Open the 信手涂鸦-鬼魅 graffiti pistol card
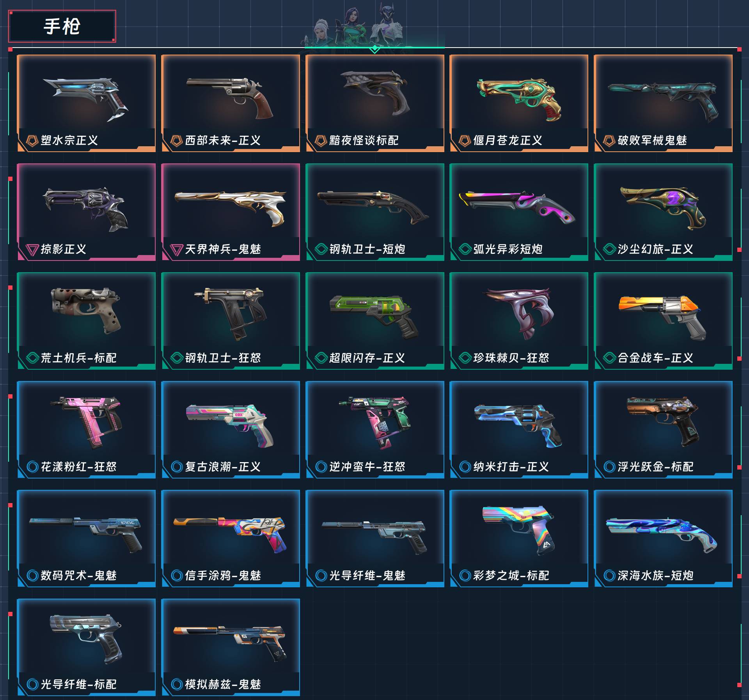The height and width of the screenshot is (700, 749). (x=231, y=538)
